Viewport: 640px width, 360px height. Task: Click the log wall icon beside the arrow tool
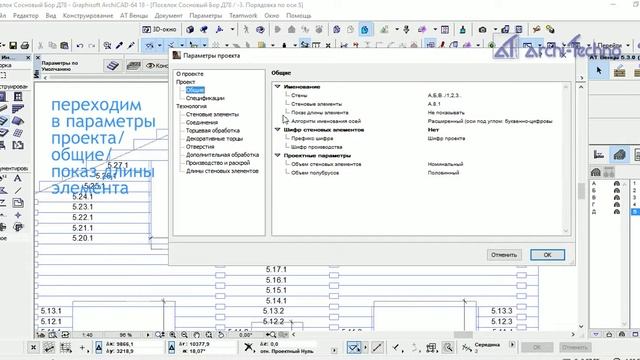point(619,71)
